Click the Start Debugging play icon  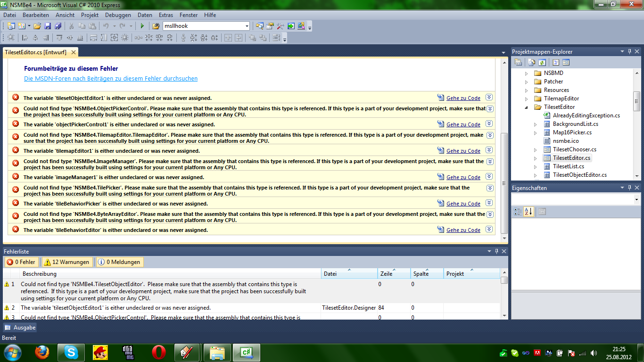[x=142, y=26]
